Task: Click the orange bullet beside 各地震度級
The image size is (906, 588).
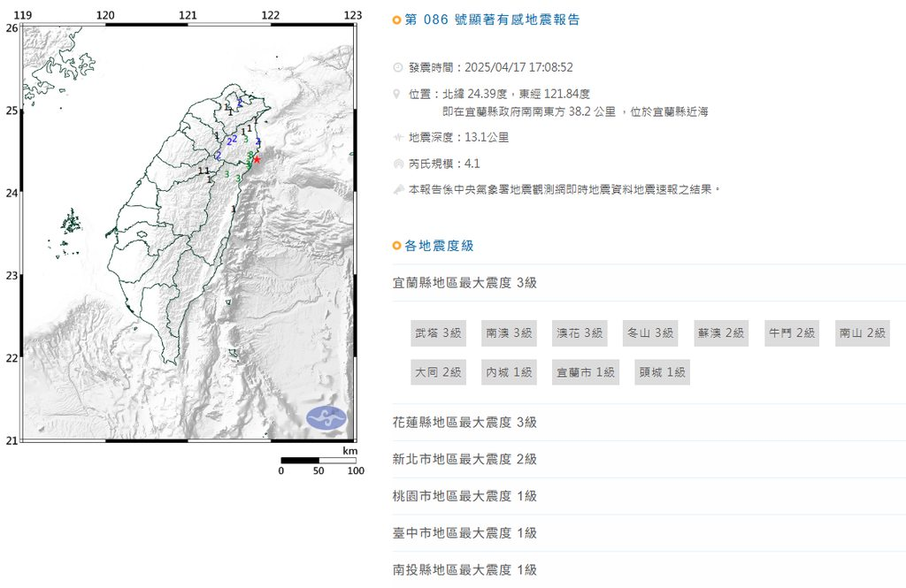Action: click(x=397, y=246)
